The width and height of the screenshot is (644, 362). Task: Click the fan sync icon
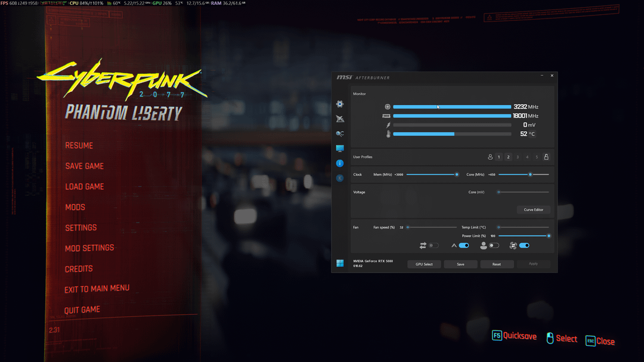[x=513, y=245]
